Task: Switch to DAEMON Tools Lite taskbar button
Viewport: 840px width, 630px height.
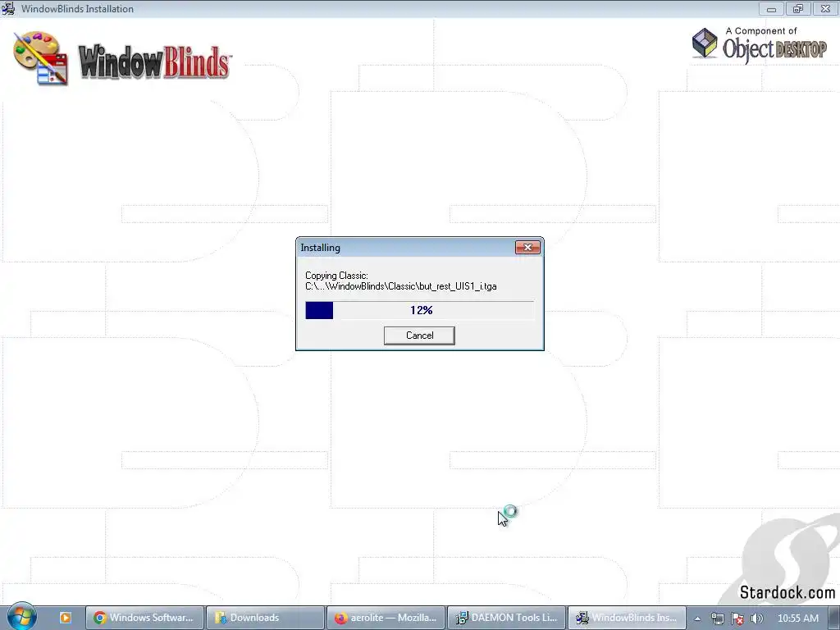Action: (506, 618)
